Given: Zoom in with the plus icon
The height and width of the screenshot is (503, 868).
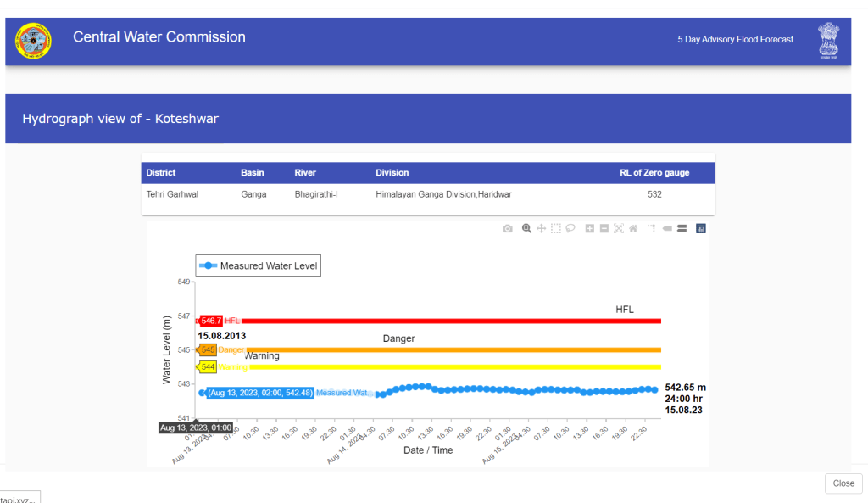Looking at the screenshot, I should 589,228.
